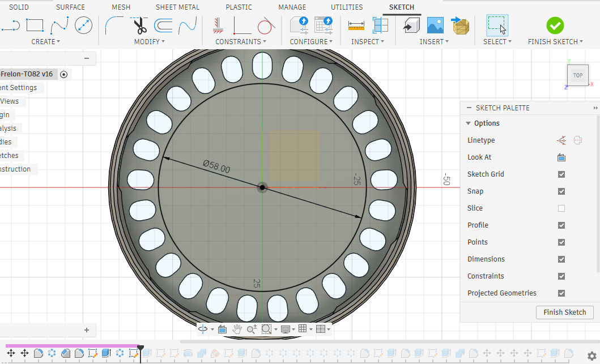Screen dimensions: 600x364
Task: Click the TOP face of view cube
Action: click(577, 75)
